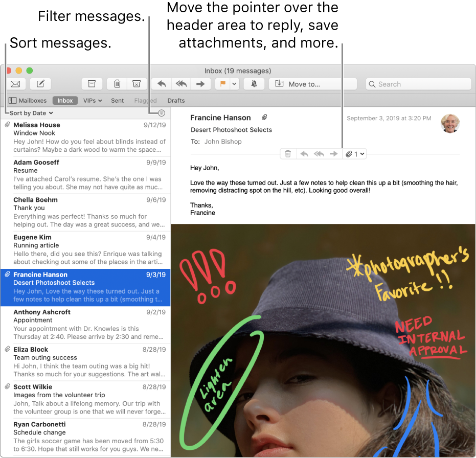Open Chella Boehm Thank you message
The width and height of the screenshot is (476, 458).
tap(85, 212)
